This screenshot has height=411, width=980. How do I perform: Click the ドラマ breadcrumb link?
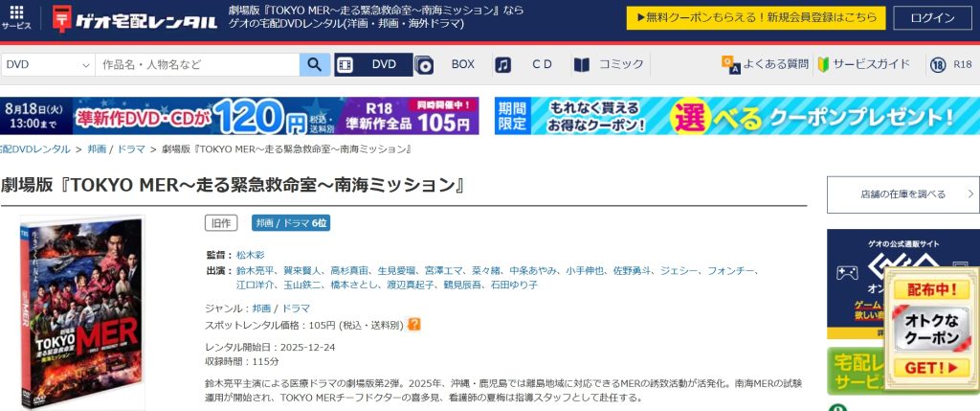tap(131, 149)
